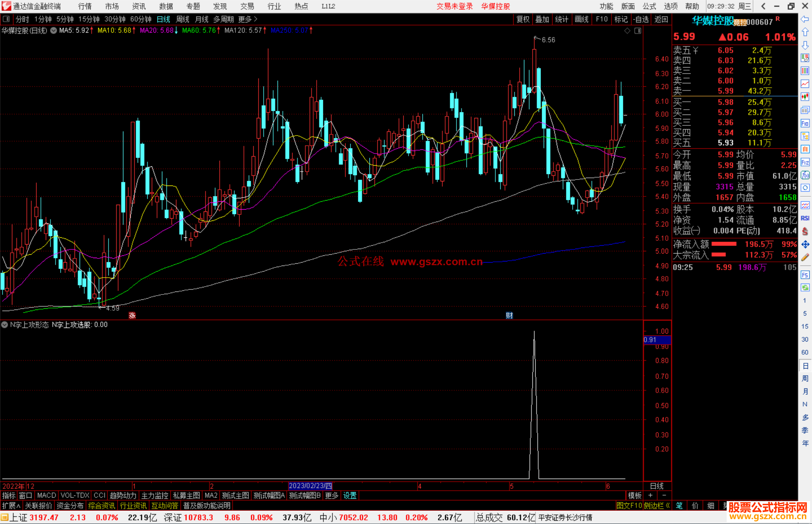Click the plus button beside 模板
This screenshot has width=812, height=524.
[650, 495]
